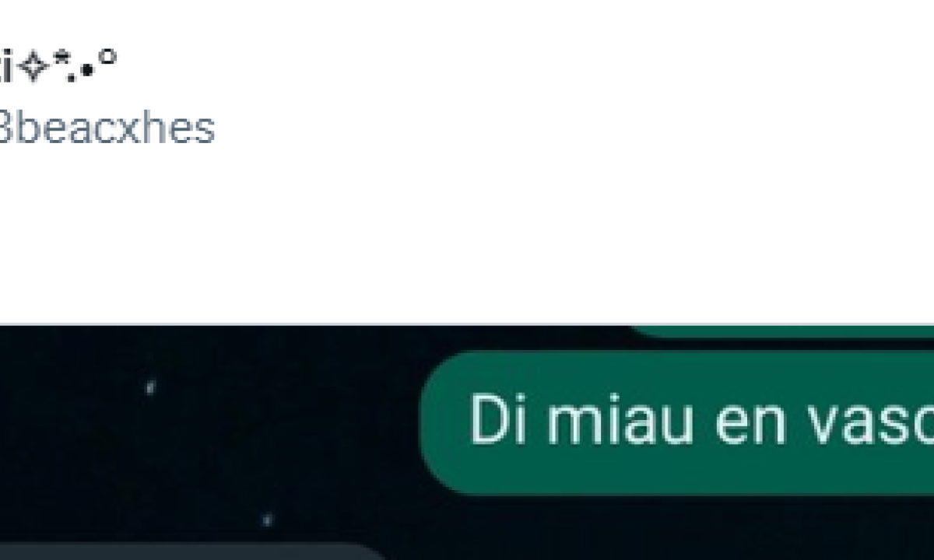Open the embedded dark chat screenshot
The image size is (934, 560).
pos(467,443)
